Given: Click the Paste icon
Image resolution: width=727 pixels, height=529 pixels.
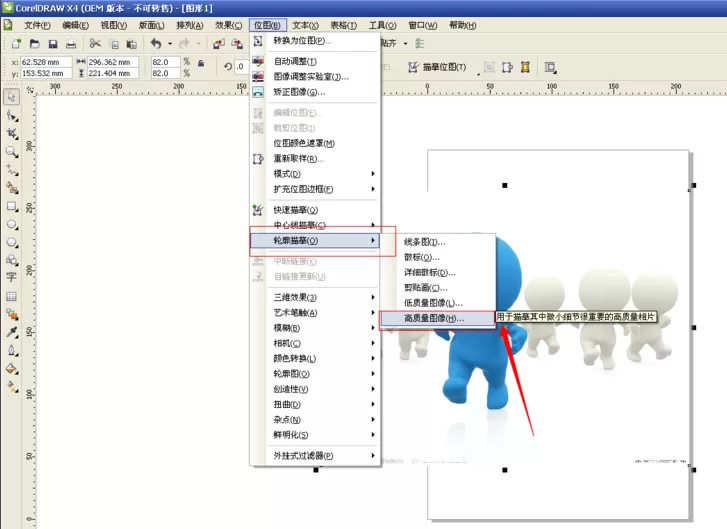Looking at the screenshot, I should pos(132,44).
